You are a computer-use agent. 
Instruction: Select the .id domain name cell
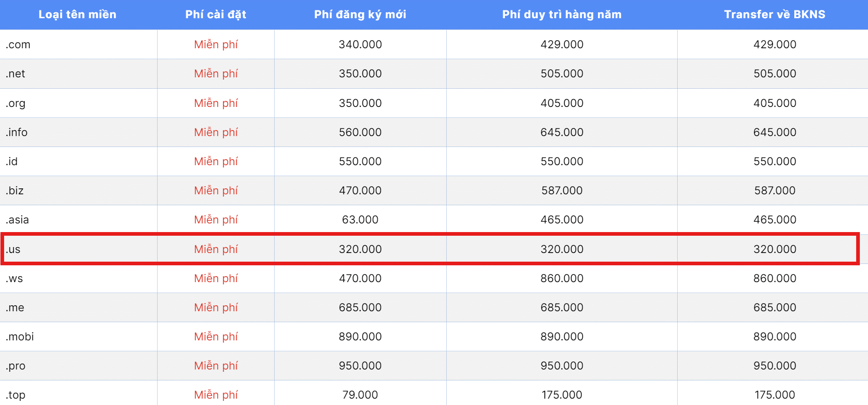coord(12,162)
